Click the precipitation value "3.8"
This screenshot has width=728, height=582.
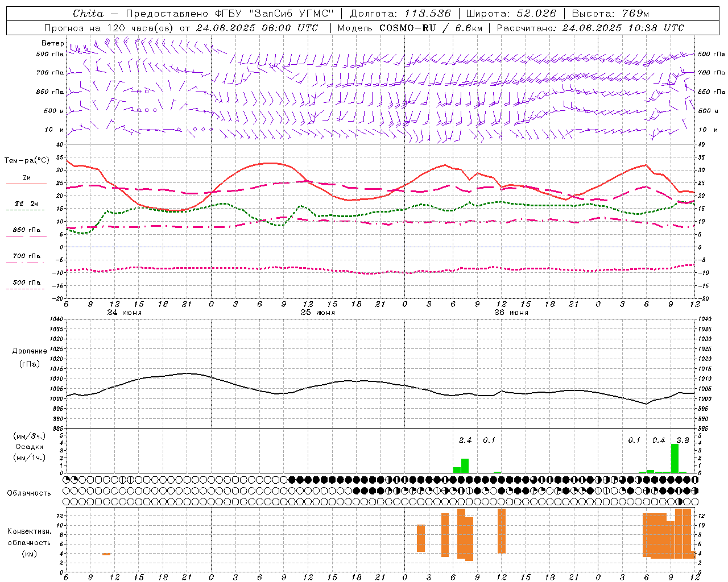(682, 440)
